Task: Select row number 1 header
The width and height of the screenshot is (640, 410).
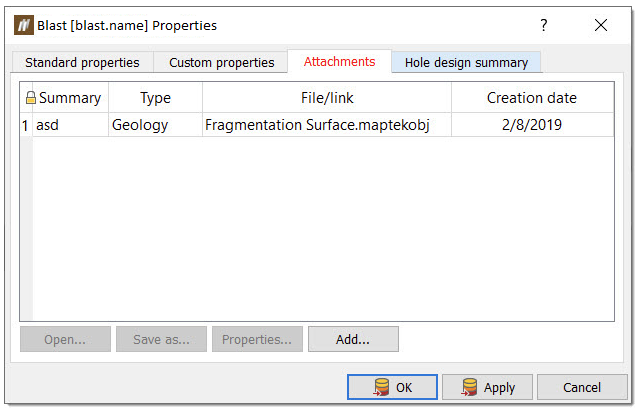Action: pyautogui.click(x=26, y=125)
